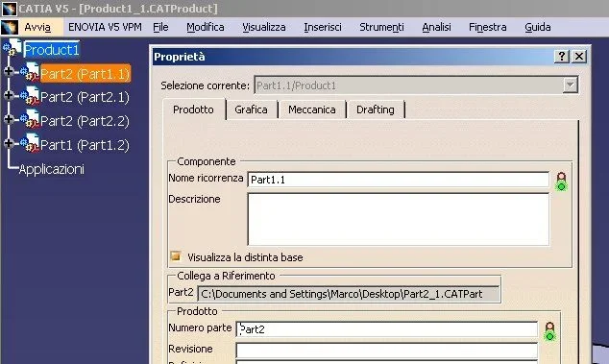The width and height of the screenshot is (609, 364).
Task: Click the part icon of Part2 (Part2.2)
Action: pyautogui.click(x=30, y=120)
